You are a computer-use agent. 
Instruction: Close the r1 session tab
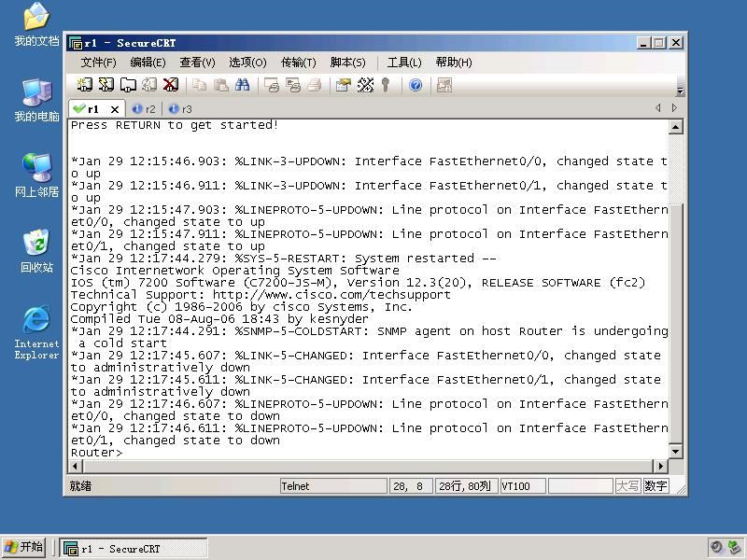pos(114,109)
